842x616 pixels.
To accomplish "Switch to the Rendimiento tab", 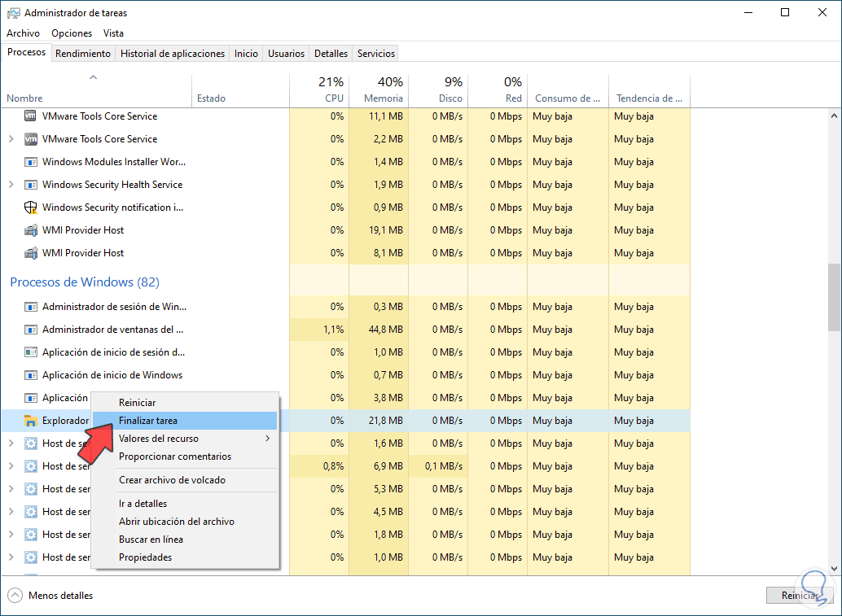I will coord(83,54).
